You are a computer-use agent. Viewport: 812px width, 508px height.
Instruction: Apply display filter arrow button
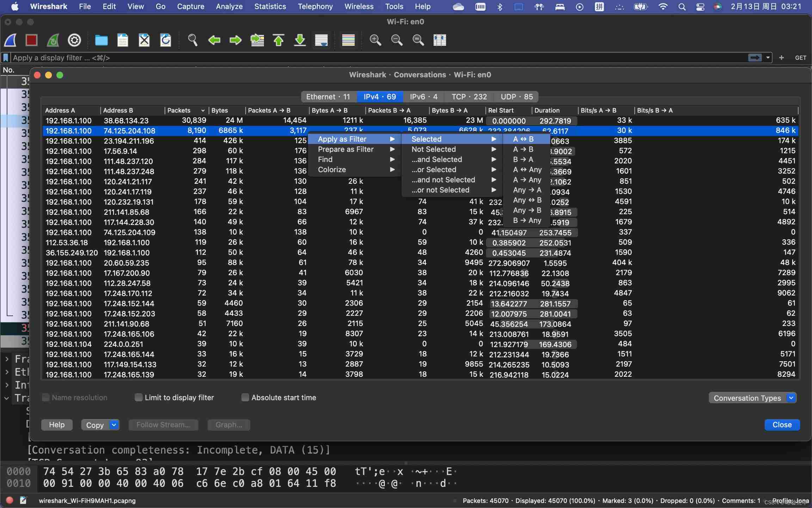pos(755,58)
